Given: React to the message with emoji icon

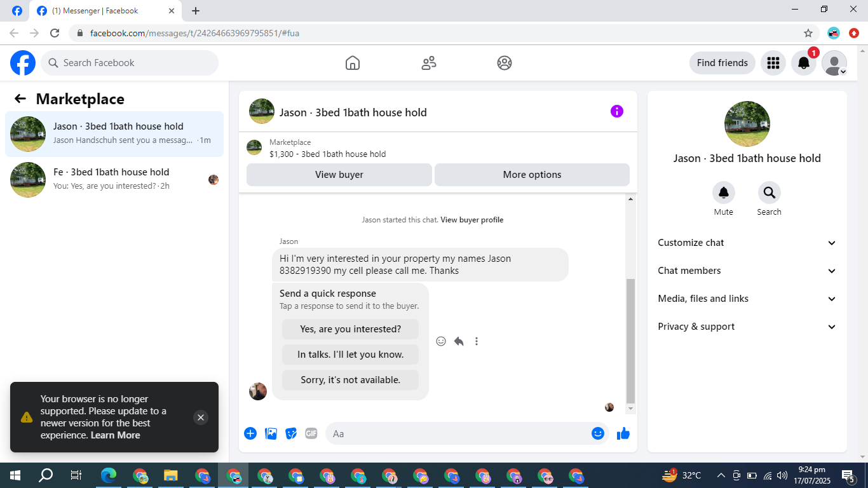Looking at the screenshot, I should tap(441, 341).
